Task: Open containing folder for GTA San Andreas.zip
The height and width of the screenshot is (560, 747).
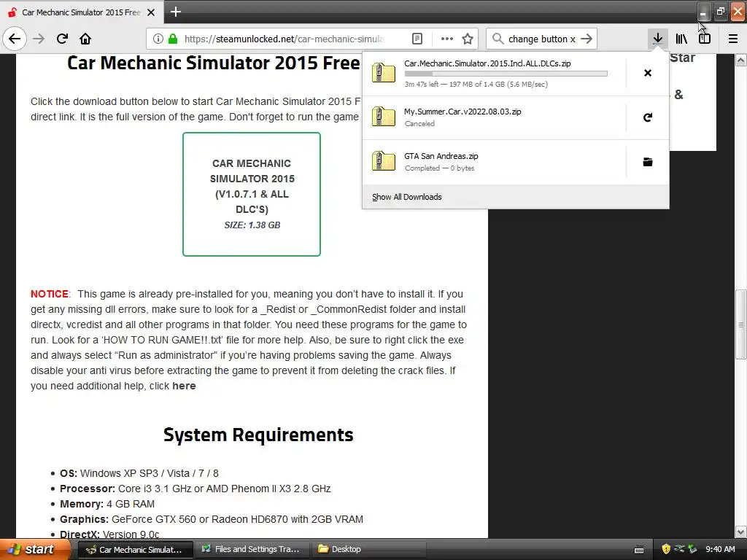Action: pos(648,162)
